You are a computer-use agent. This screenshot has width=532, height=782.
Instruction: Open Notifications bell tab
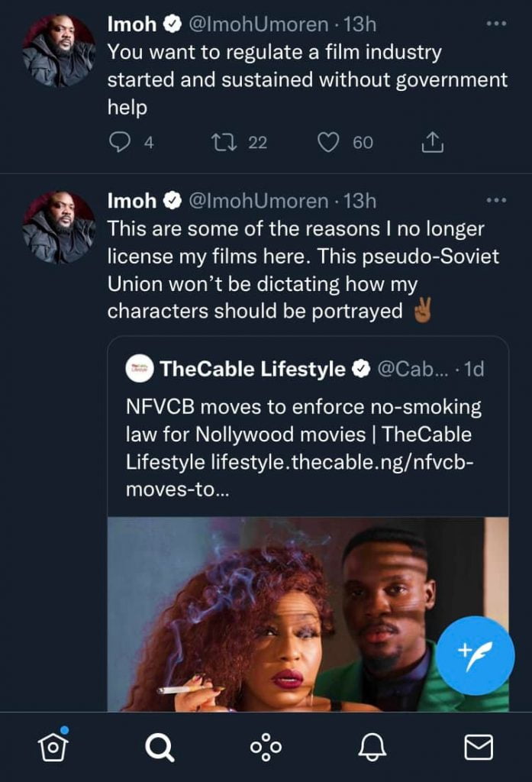372,747
